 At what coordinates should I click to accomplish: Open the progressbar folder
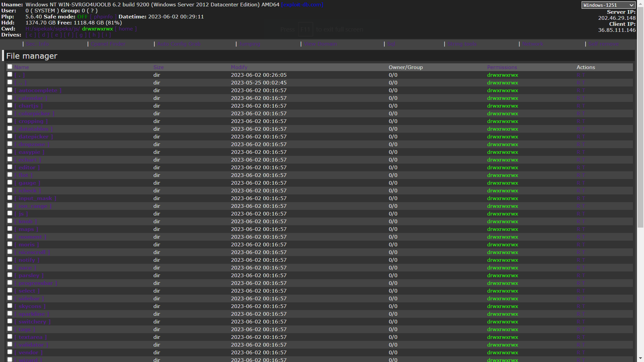click(36, 283)
